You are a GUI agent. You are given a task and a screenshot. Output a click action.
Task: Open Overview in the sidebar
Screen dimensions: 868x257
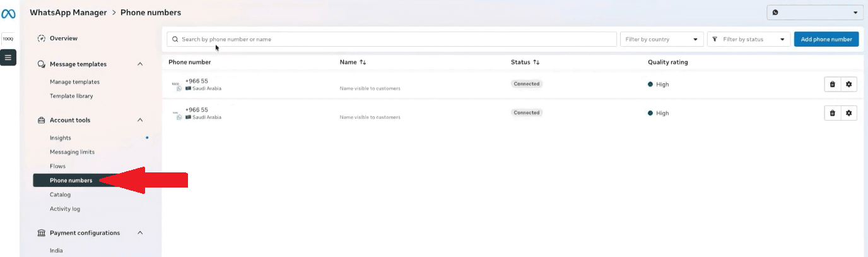64,39
